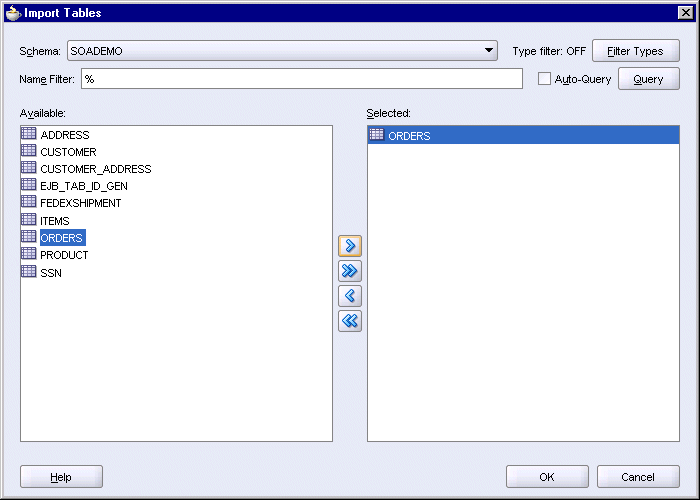Select PRODUCT in the Available list
The image size is (700, 500).
[64, 255]
